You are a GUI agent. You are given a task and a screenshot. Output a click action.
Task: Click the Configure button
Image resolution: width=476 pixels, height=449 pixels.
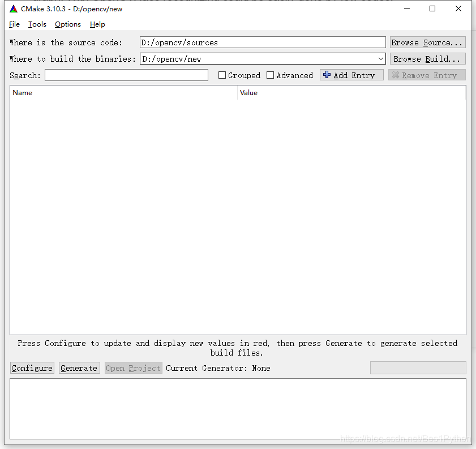[32, 368]
